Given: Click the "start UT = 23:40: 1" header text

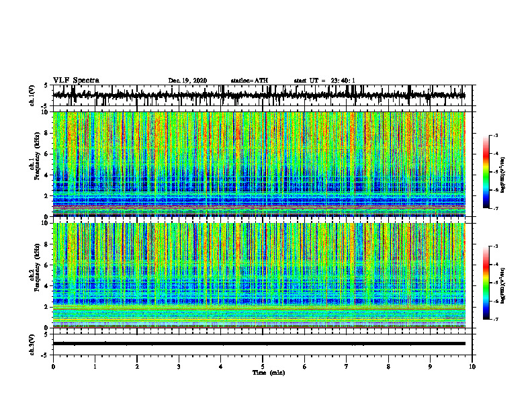Looking at the screenshot, I should coord(324,81).
